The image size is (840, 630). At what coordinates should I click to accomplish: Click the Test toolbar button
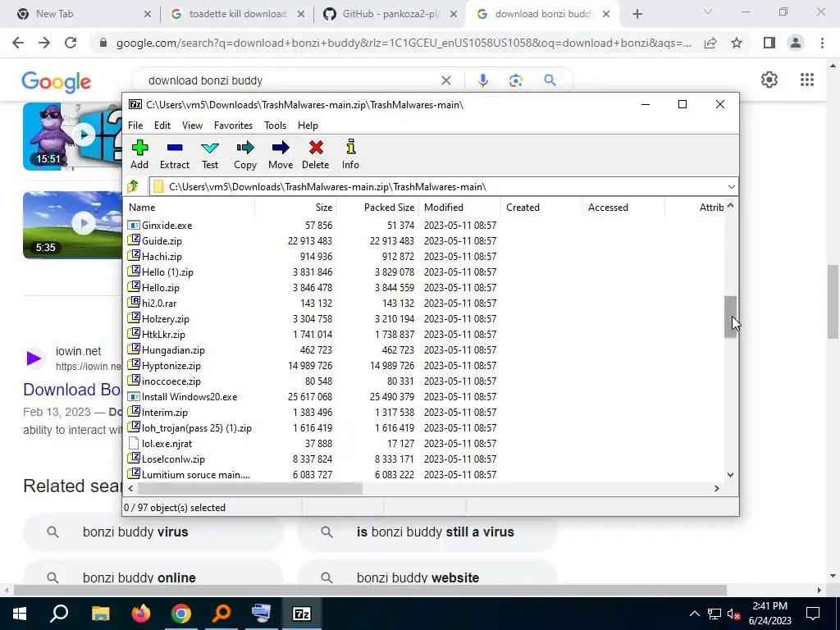(x=210, y=154)
